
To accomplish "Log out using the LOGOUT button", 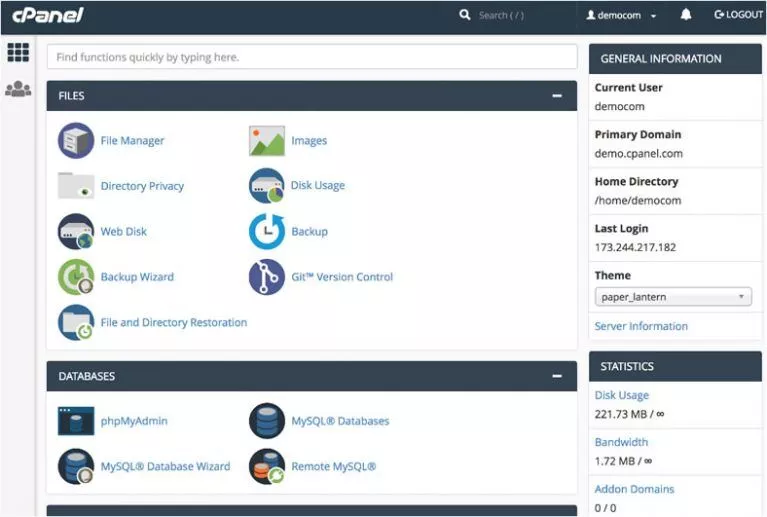I will (738, 15).
